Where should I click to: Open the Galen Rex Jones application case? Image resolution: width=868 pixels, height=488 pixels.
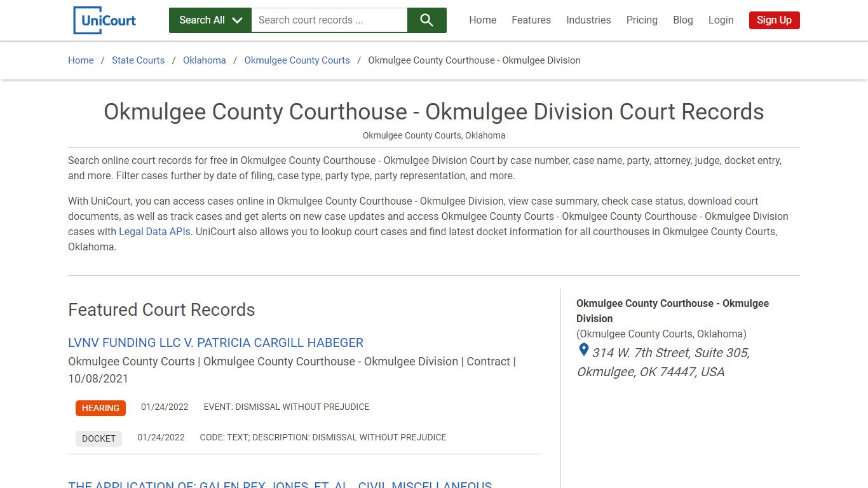pos(280,484)
